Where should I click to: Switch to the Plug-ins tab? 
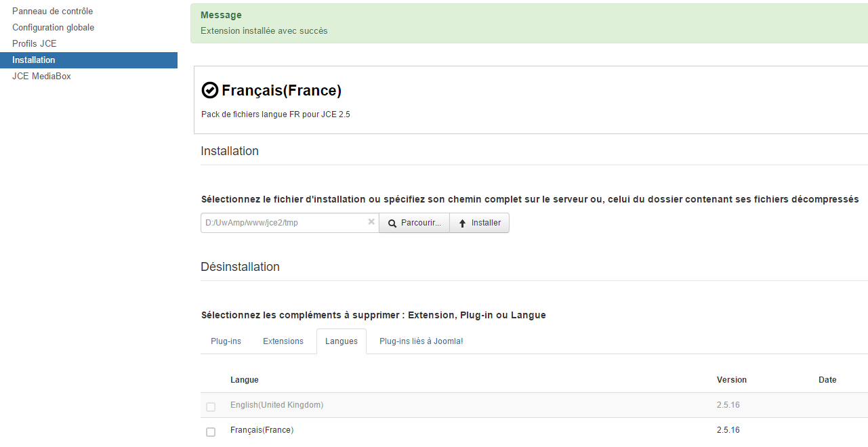[x=226, y=341]
